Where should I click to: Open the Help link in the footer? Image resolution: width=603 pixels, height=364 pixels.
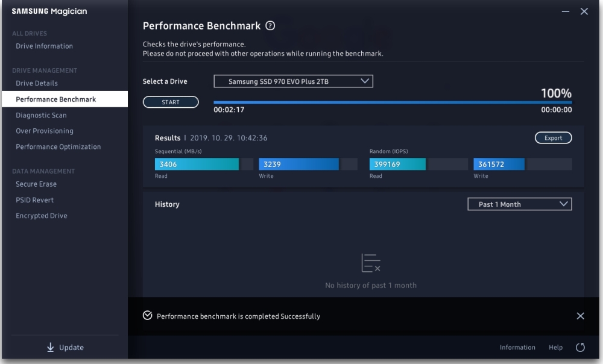pos(555,347)
